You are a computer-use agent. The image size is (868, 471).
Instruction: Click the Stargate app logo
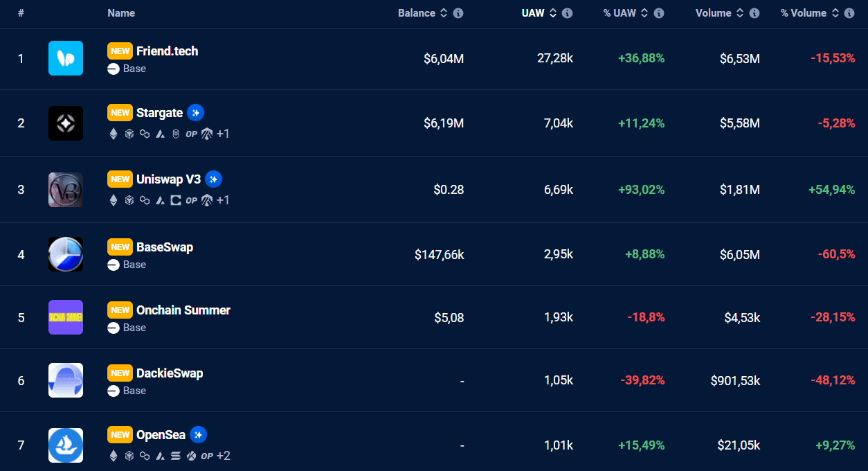(x=66, y=123)
